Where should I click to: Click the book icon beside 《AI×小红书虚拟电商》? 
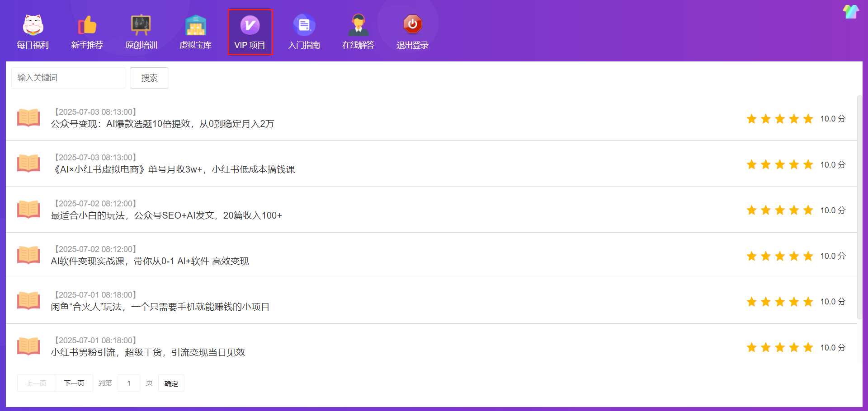[28, 163]
